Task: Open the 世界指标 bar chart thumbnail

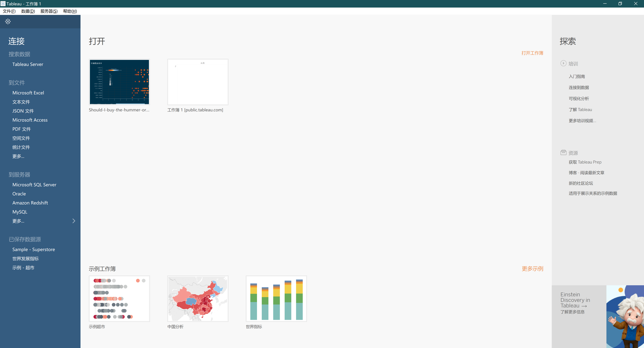Action: coord(276,299)
